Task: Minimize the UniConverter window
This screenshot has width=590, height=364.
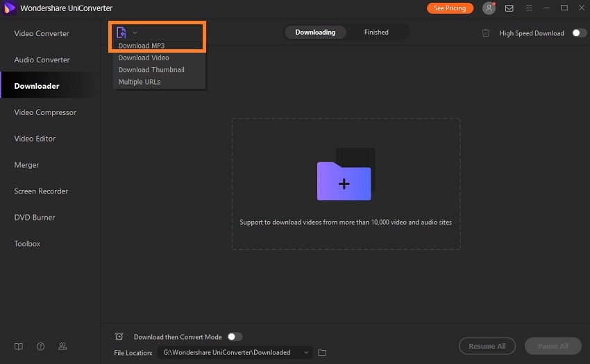Action: tap(546, 8)
